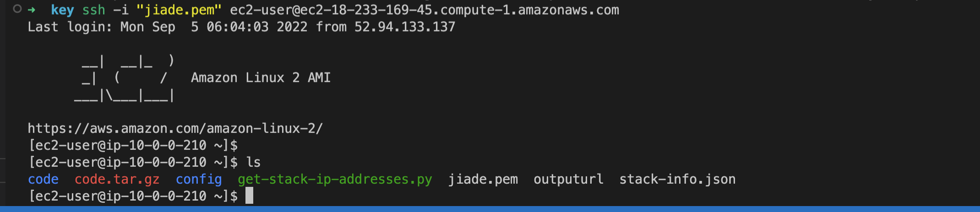Select the code.tar.gz archive name
This screenshot has width=980, height=212.
[x=117, y=179]
